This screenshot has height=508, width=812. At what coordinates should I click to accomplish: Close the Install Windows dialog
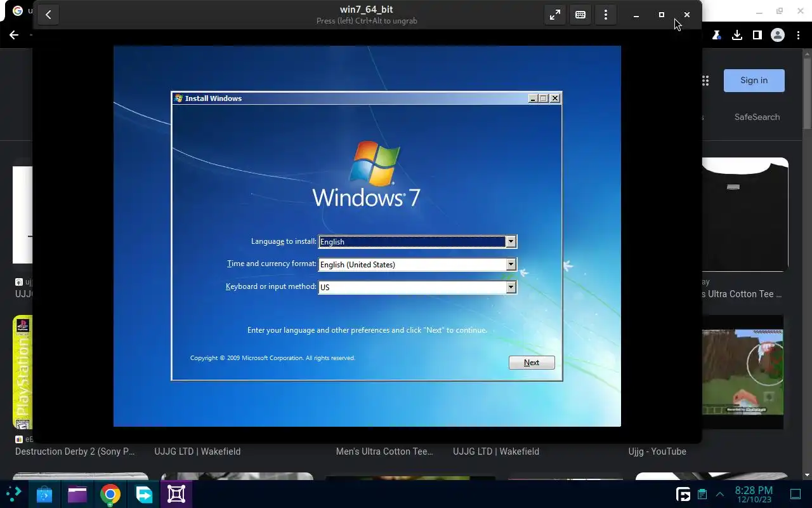tap(555, 98)
